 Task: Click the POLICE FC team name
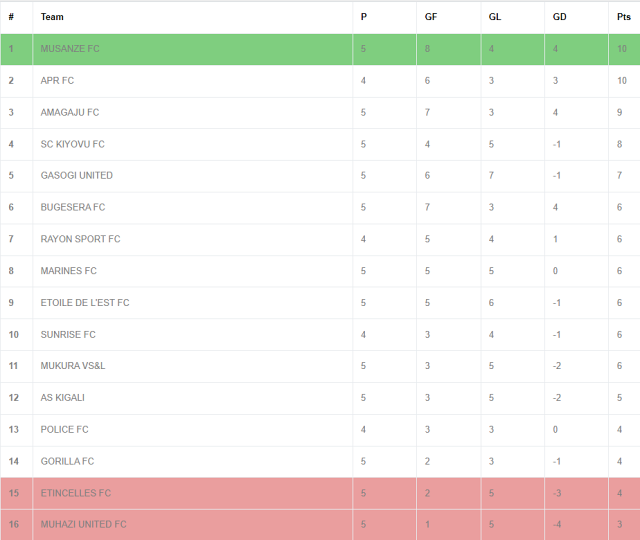(64, 430)
